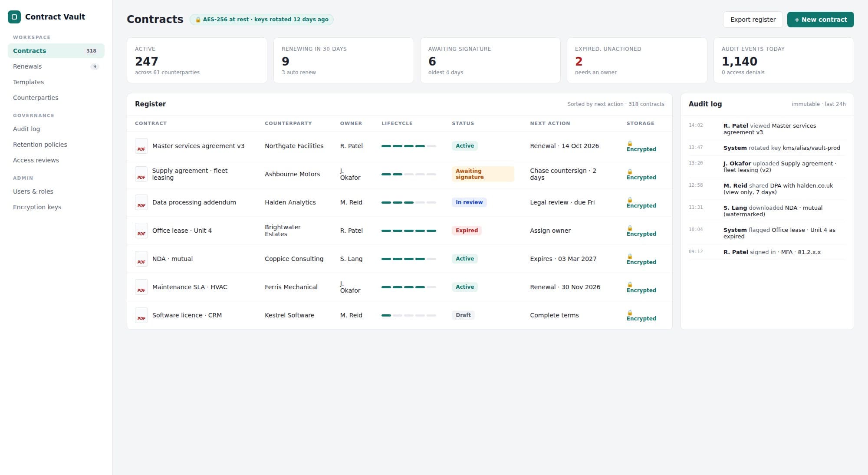Open the Expired, unactioned summary card

click(x=637, y=60)
